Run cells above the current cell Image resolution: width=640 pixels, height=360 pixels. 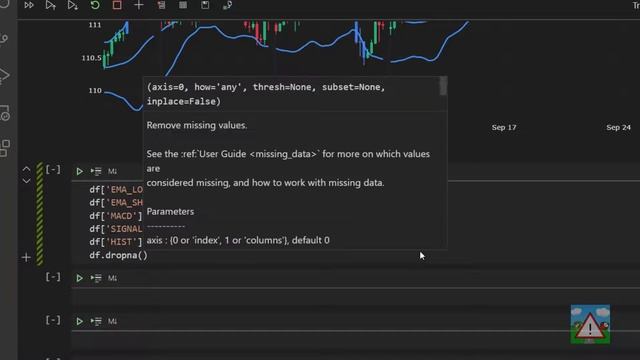(51, 5)
